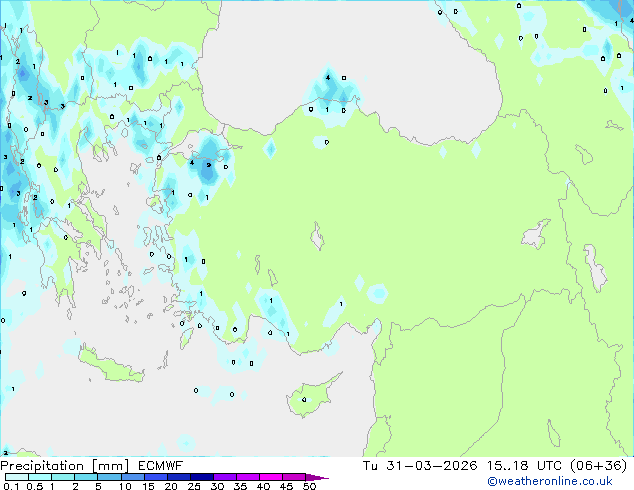The width and height of the screenshot is (634, 490).
Task: Click the '0.1' legend scale label
Action: [x=12, y=486]
